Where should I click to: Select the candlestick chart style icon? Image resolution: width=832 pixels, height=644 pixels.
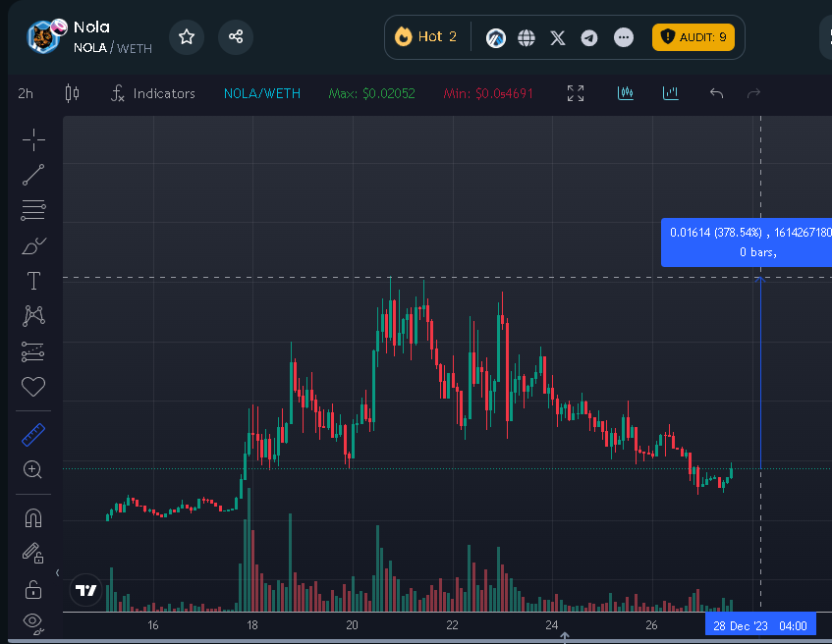point(72,93)
